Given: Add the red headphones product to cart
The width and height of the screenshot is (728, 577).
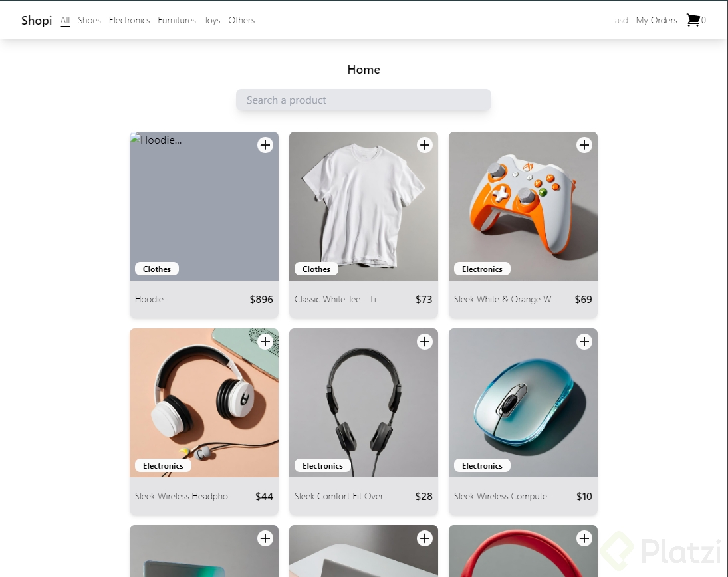Looking at the screenshot, I should coord(584,538).
